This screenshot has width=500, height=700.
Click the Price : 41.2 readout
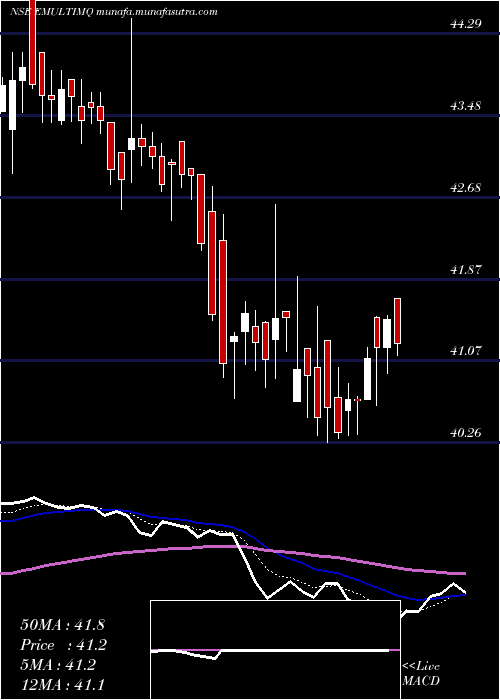tap(64, 645)
